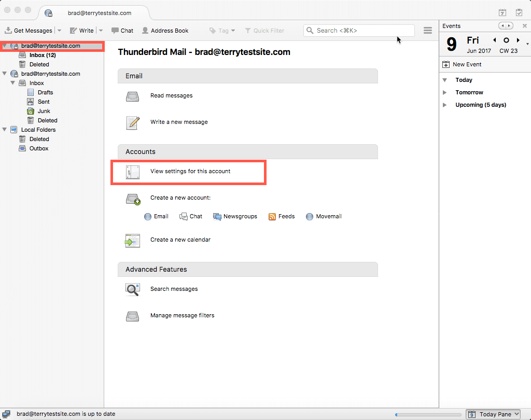Open the Get Messages dropdown arrow
531x420 pixels.
click(x=59, y=31)
